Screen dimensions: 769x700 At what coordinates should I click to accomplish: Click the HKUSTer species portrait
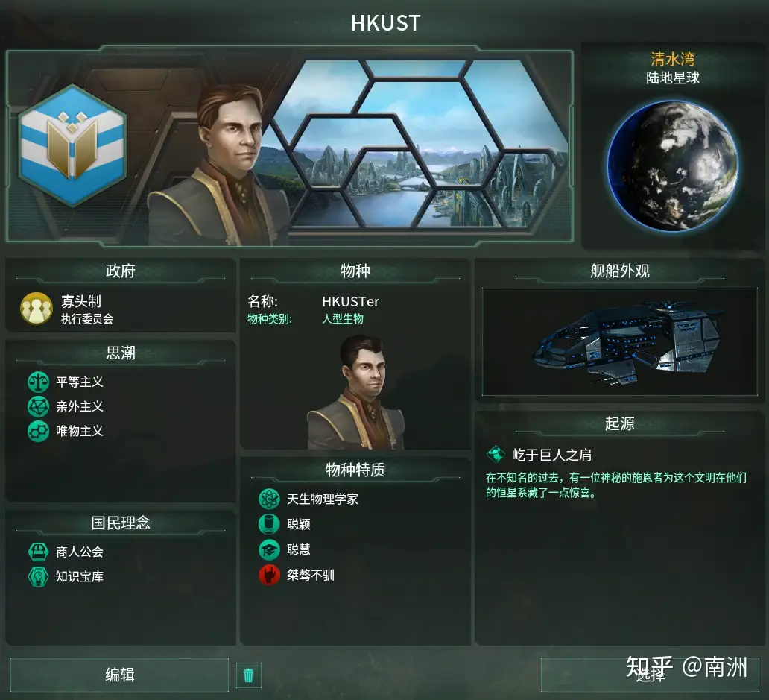click(356, 392)
